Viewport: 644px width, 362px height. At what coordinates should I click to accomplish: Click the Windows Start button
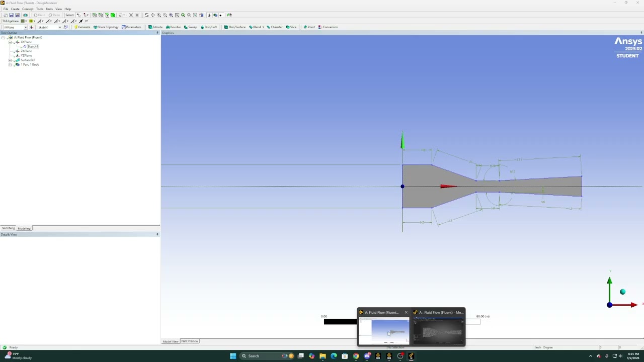pyautogui.click(x=233, y=356)
